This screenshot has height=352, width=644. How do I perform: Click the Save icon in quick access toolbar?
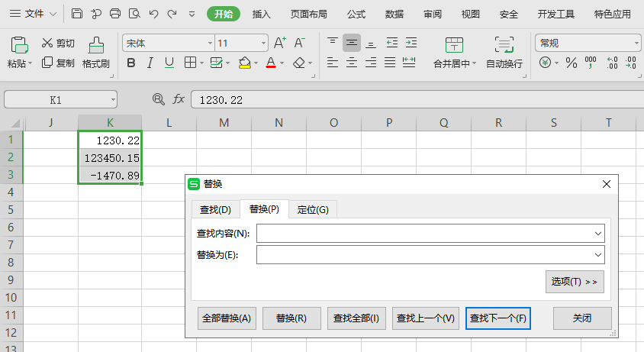(x=77, y=14)
